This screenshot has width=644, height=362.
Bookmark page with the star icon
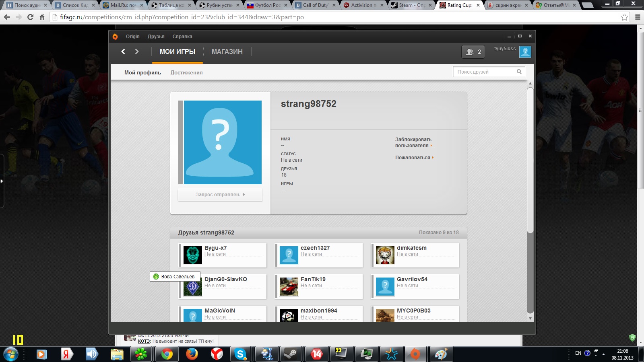point(624,17)
